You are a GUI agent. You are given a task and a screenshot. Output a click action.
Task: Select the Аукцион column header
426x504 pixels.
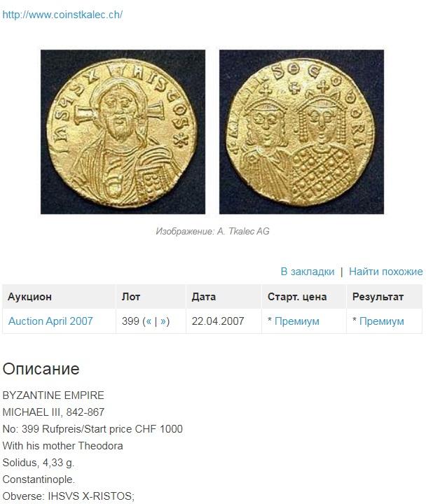tap(29, 296)
